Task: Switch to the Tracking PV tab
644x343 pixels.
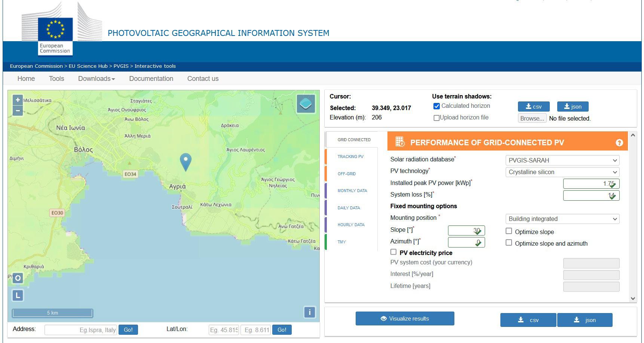Action: coord(350,157)
